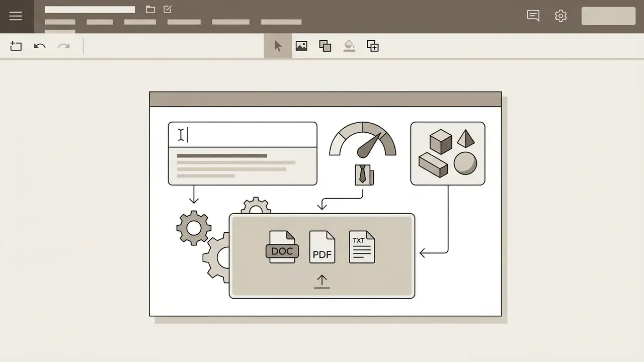Select the sphere shape

[x=465, y=163]
